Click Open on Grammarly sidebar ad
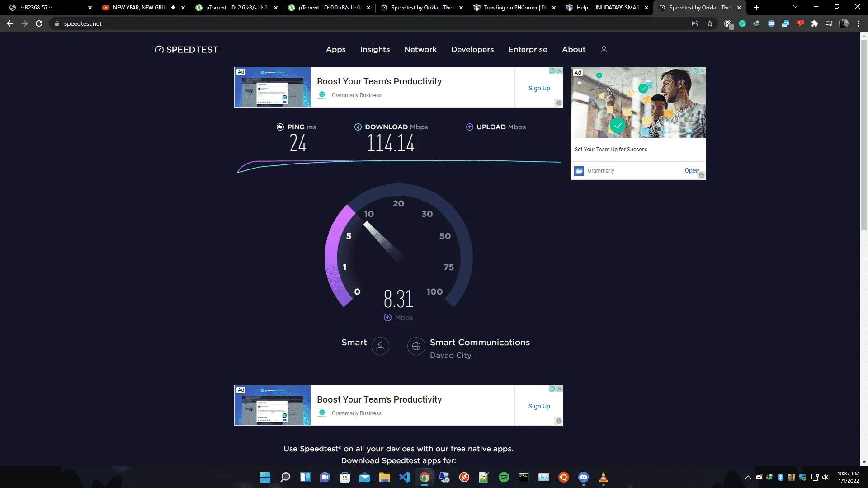The width and height of the screenshot is (868, 488). pyautogui.click(x=692, y=170)
